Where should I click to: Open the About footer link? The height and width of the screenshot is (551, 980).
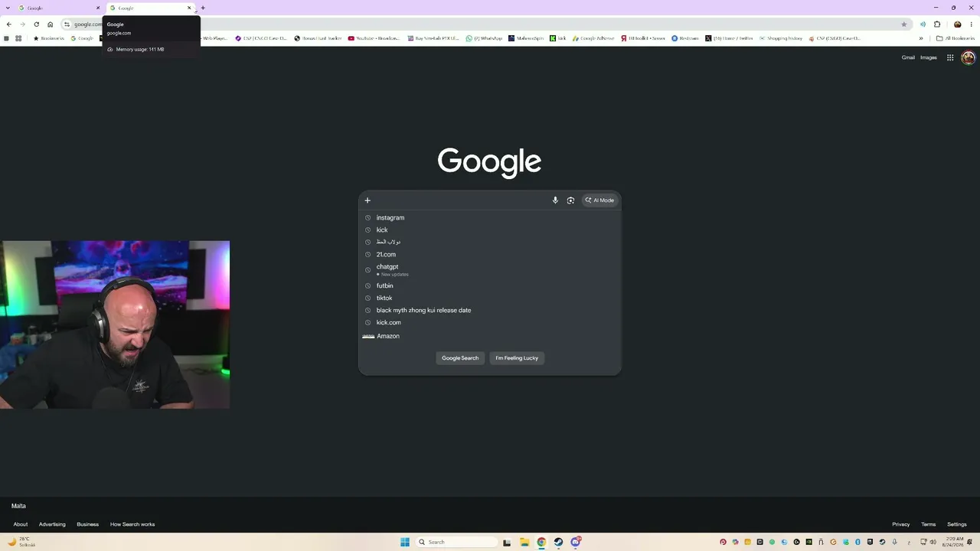pos(21,524)
